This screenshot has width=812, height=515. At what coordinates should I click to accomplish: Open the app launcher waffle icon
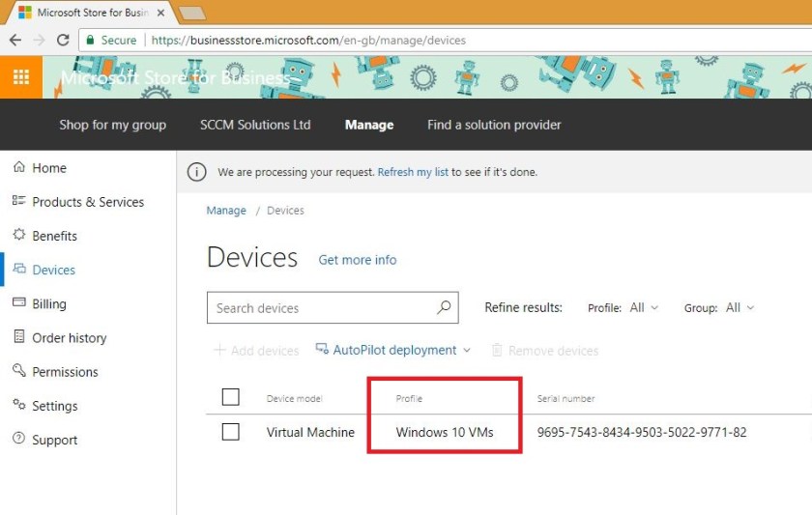21,77
